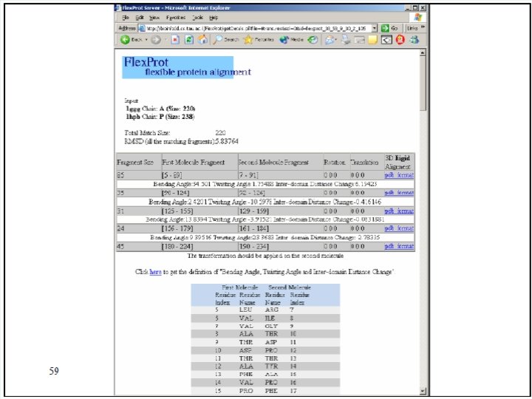Open the Favorites menu
The height and width of the screenshot is (399, 532).
click(176, 18)
